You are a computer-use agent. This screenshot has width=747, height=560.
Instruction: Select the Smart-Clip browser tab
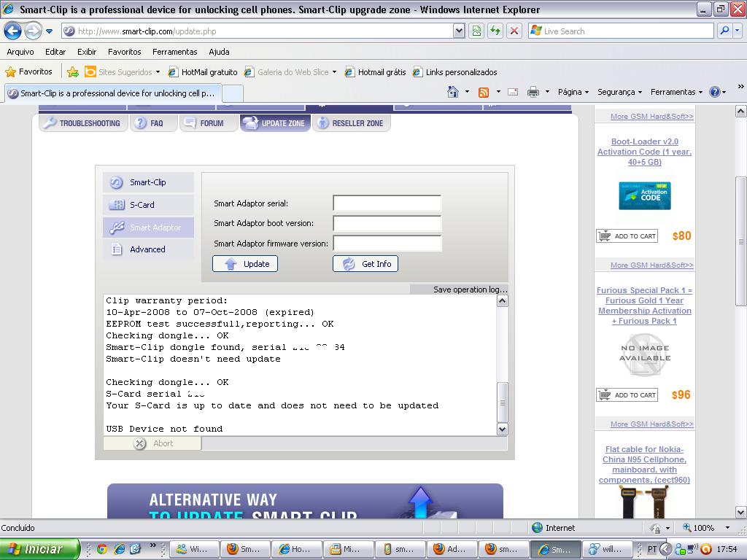coord(113,93)
